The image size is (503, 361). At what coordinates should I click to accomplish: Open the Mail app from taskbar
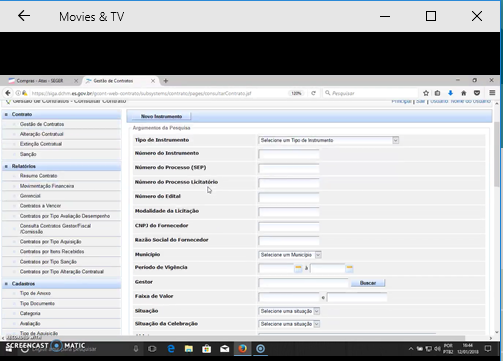(225, 349)
